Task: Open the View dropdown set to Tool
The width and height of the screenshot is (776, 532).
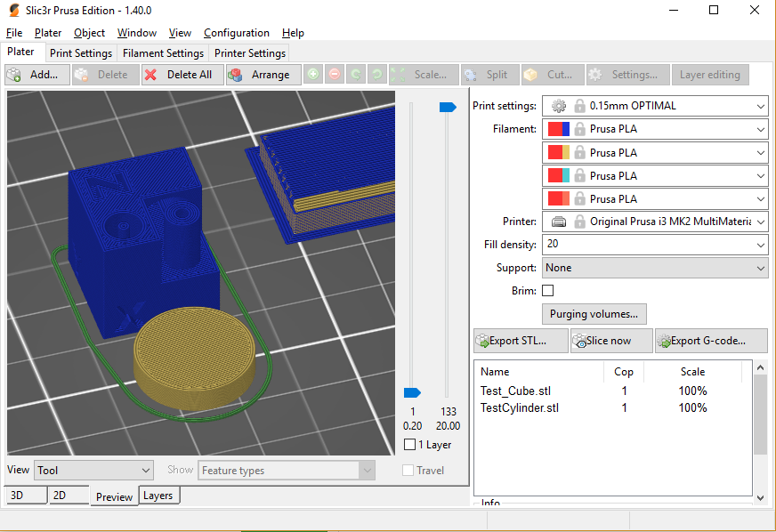Action: coord(93,470)
